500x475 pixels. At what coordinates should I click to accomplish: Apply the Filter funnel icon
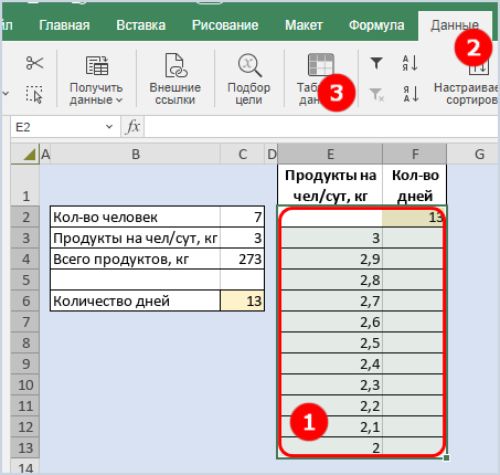click(x=376, y=63)
